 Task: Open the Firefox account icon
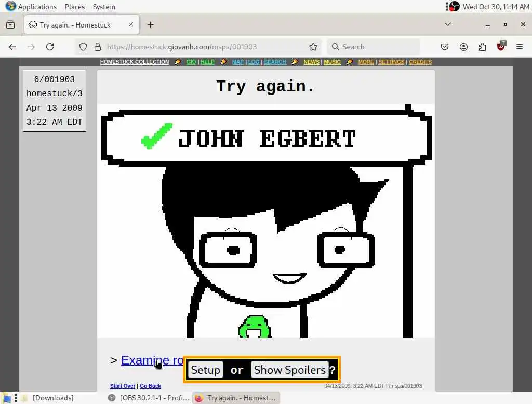coord(463,47)
